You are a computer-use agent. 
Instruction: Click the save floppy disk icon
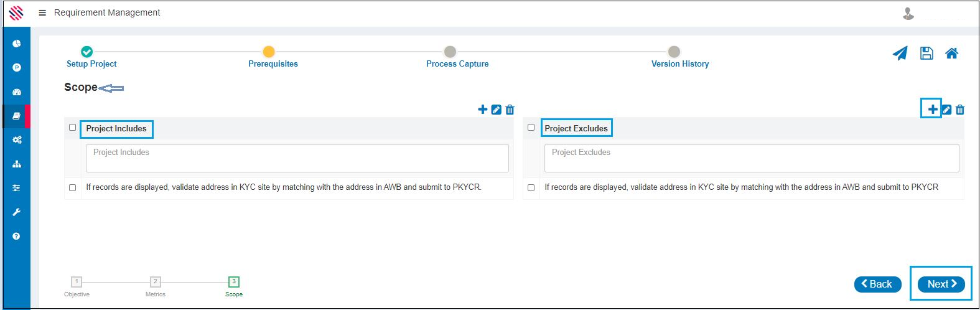pyautogui.click(x=926, y=54)
